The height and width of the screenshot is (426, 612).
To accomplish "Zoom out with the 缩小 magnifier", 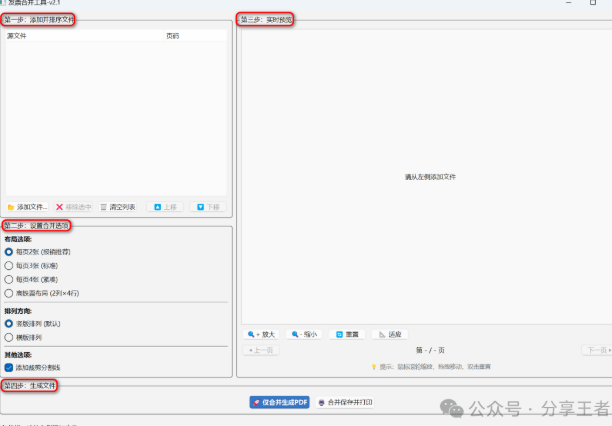I will coord(296,334).
